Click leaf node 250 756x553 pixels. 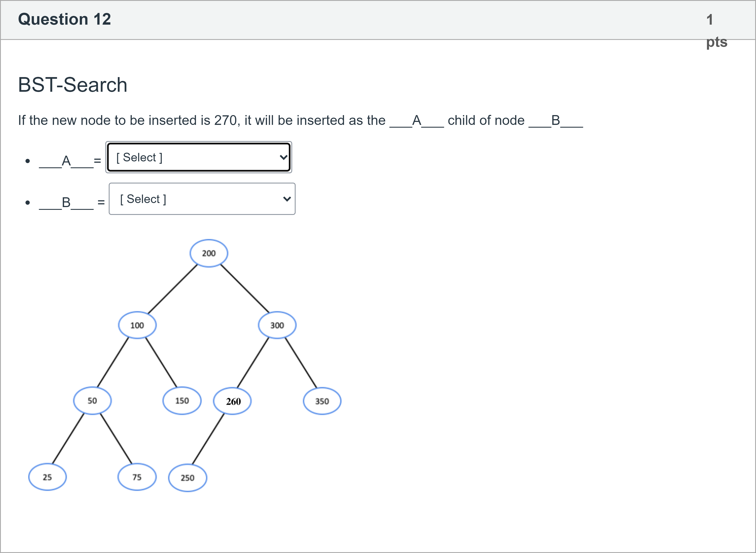188,478
